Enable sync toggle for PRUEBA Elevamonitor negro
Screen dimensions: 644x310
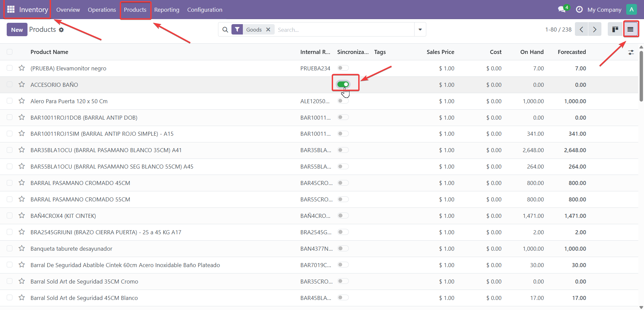343,68
